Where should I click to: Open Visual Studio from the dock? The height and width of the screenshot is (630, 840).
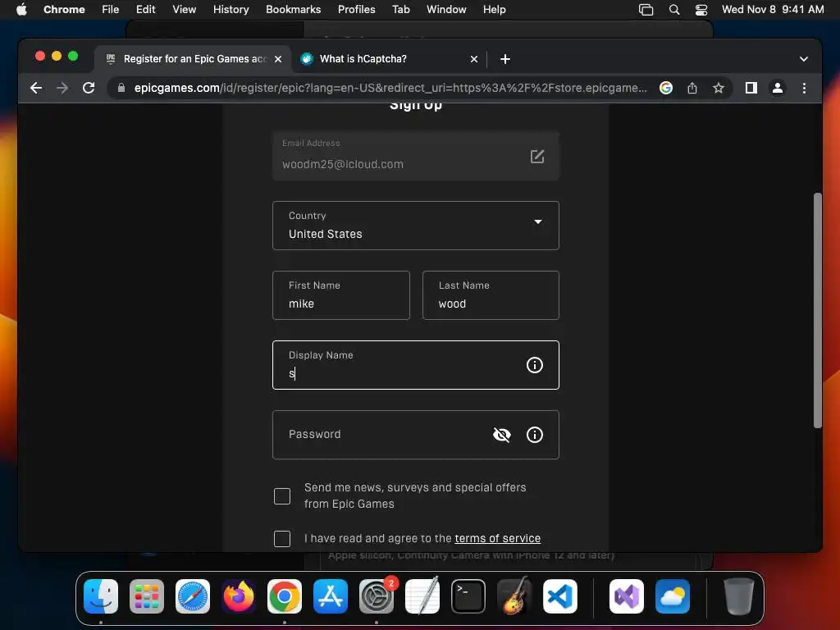627,596
